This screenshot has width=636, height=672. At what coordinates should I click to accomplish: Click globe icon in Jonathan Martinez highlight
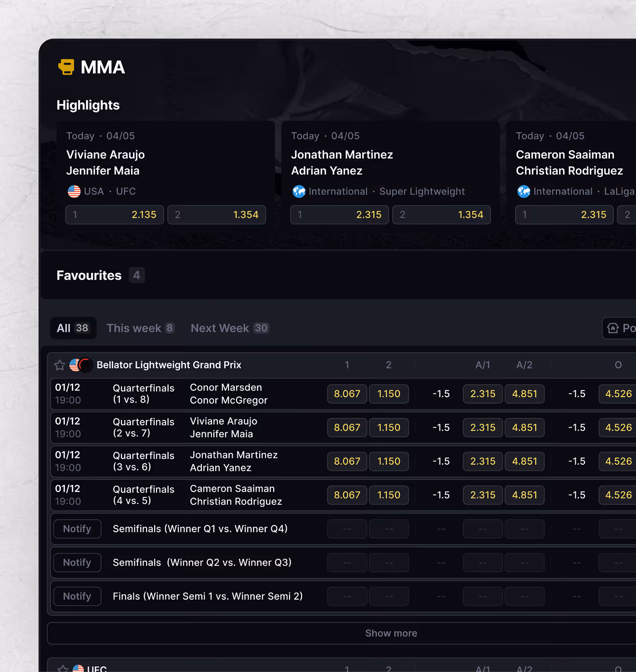[x=299, y=191]
